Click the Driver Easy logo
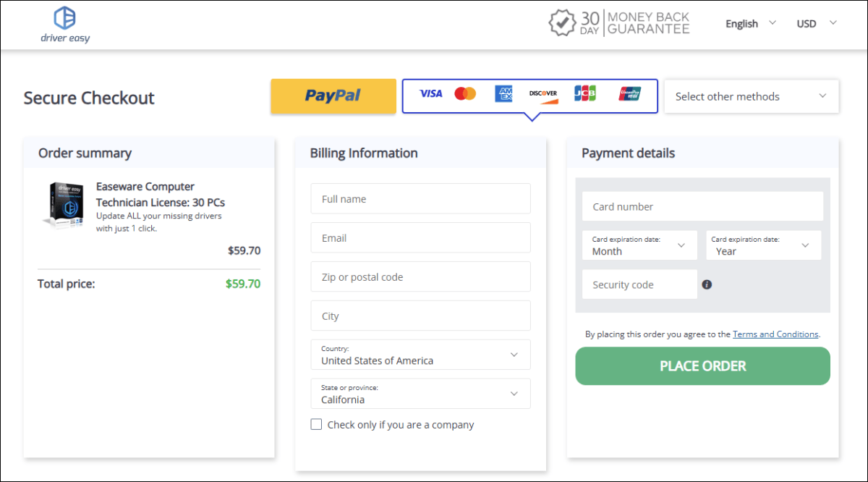The height and width of the screenshot is (482, 868). [x=65, y=25]
